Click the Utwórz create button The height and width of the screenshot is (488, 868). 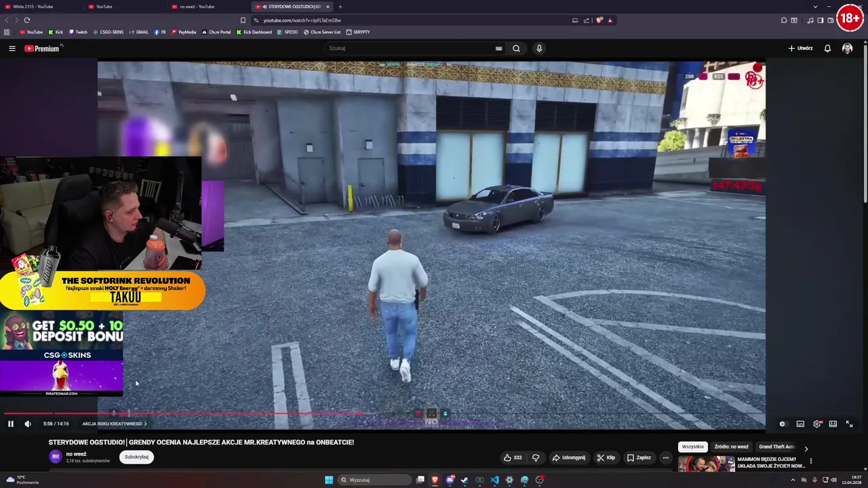pyautogui.click(x=800, y=48)
